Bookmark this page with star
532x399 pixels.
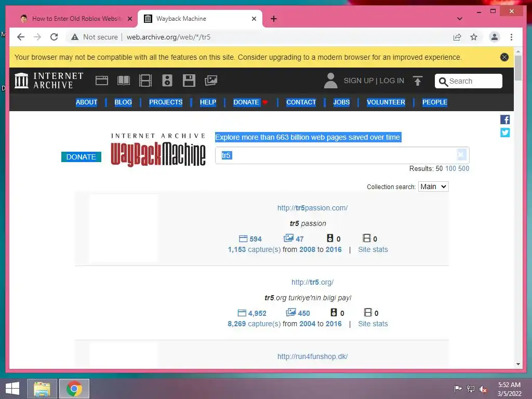[474, 37]
